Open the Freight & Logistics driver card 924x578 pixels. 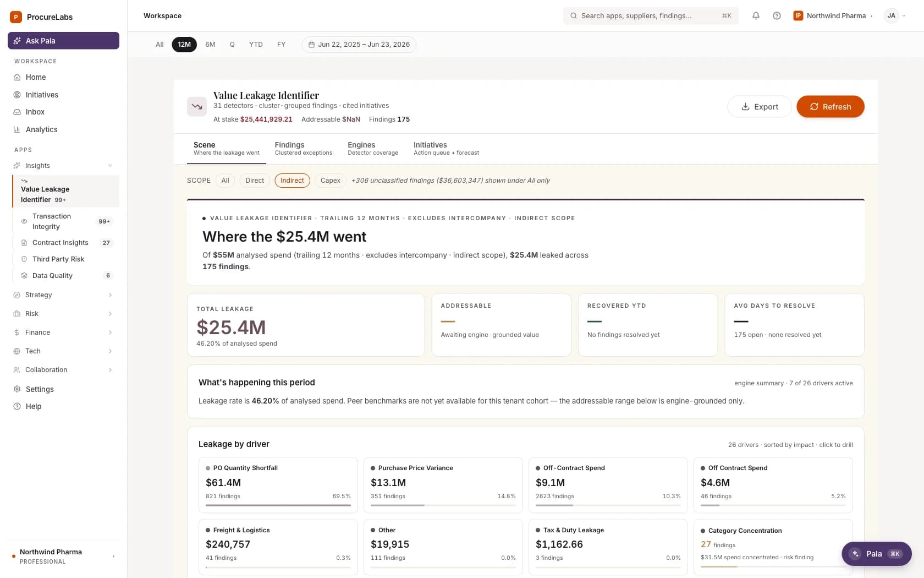pos(278,547)
